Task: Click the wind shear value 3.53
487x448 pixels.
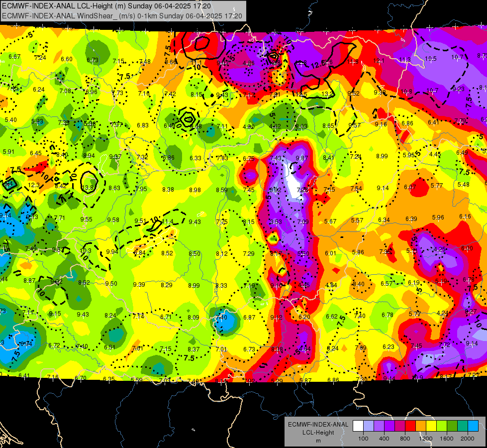Action: tap(276, 222)
